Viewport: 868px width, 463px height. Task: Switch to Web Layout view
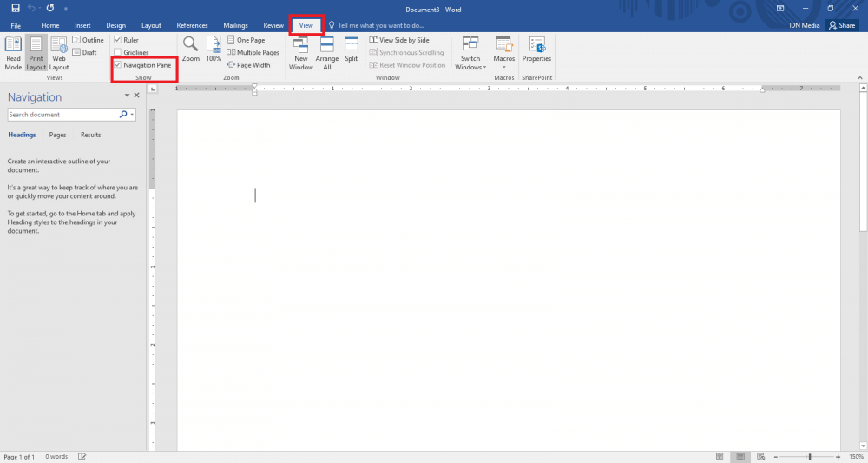[x=59, y=53]
